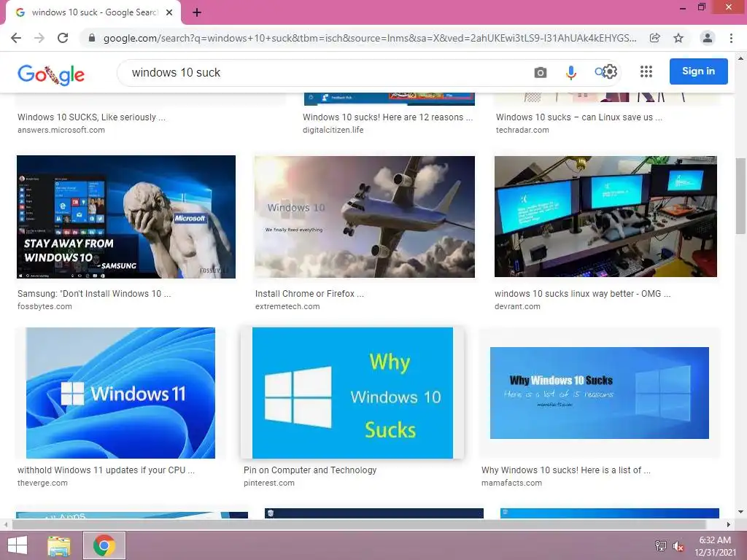Open 'Windows 10 SUCKS, Like seriously' result

tap(91, 117)
